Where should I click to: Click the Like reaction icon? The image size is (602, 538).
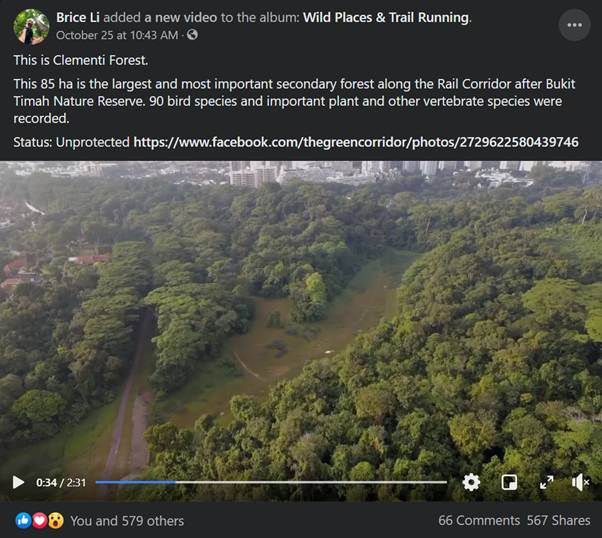click(23, 520)
